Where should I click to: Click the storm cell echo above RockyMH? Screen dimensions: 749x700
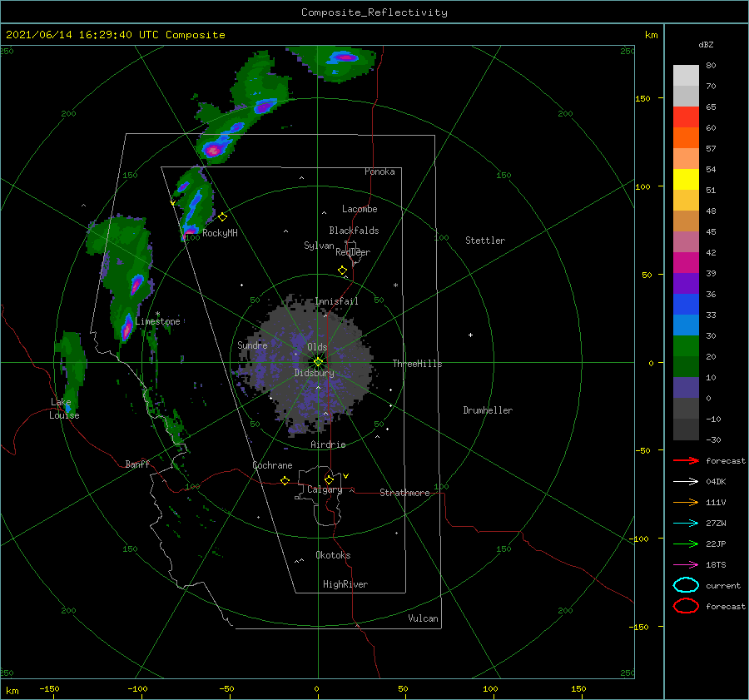click(x=194, y=203)
